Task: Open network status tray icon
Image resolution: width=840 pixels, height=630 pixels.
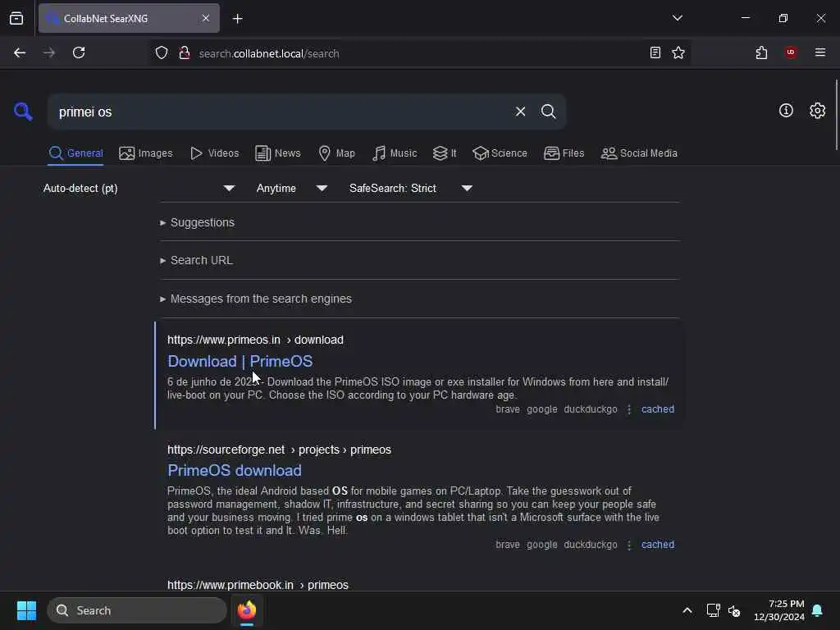Action: tap(713, 610)
